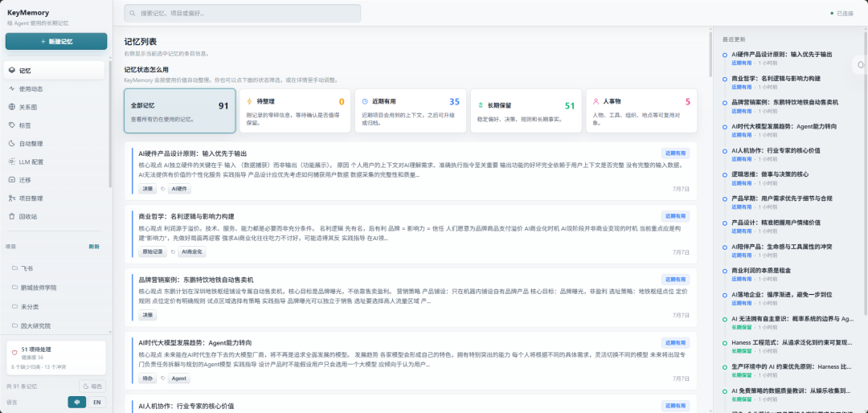This screenshot has width=868, height=413.
Task: Click 近期有用 badge on 东鹏特饮 memory
Action: click(x=675, y=280)
